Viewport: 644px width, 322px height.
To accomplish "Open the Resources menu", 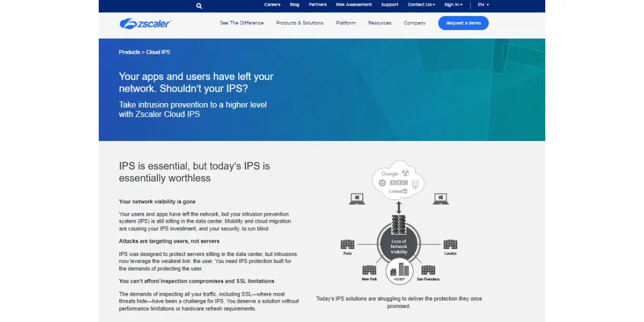I will [379, 23].
